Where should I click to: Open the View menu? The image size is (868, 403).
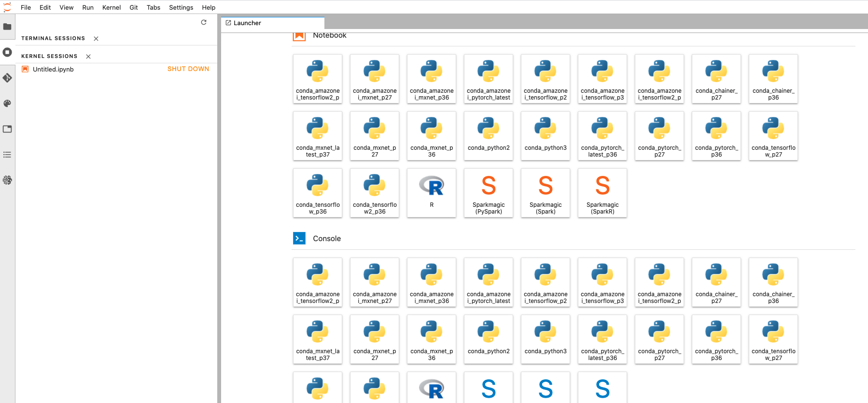(67, 7)
